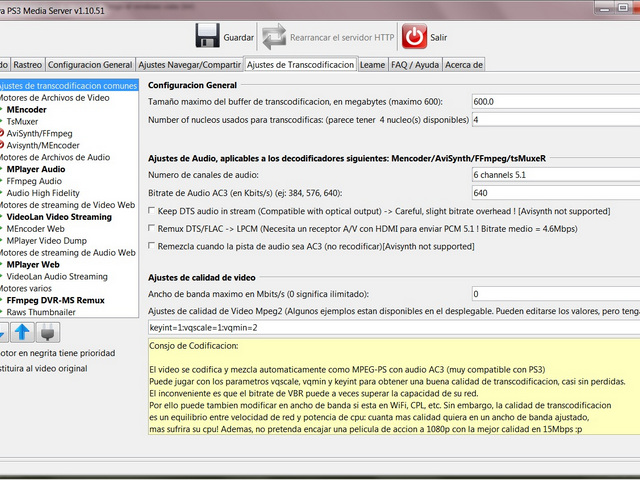
Task: Select MEncoder Web engine
Action: pyautogui.click(x=35, y=229)
